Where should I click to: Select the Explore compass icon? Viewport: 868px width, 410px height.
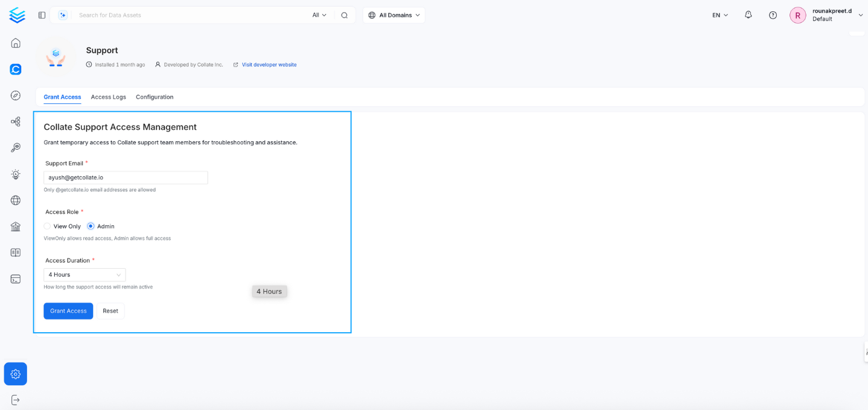point(15,95)
